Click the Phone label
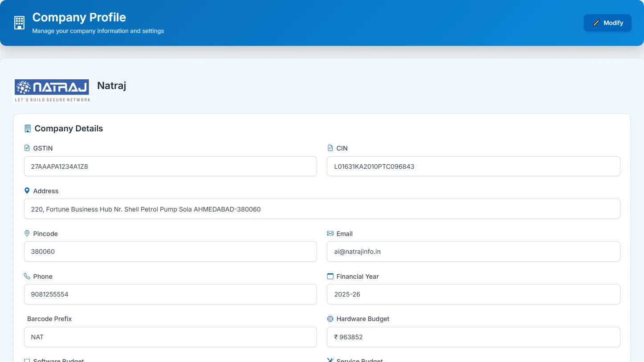 (43, 277)
